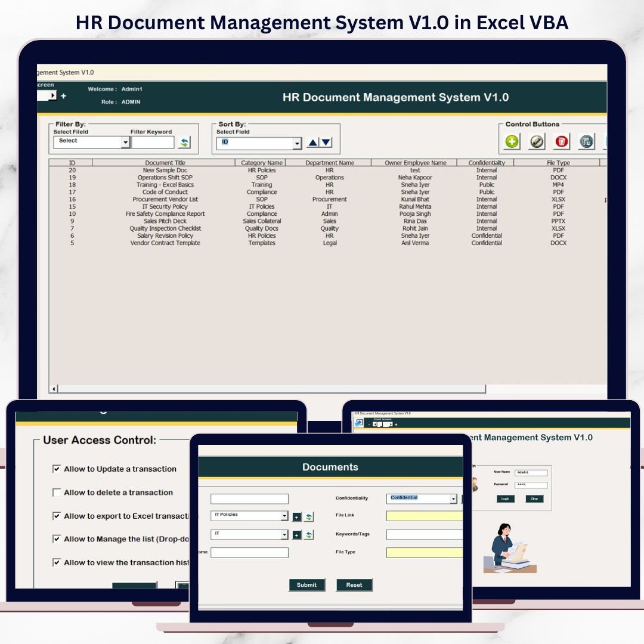This screenshot has width=644, height=644.
Task: Click the green Add new document icon
Action: click(x=512, y=141)
